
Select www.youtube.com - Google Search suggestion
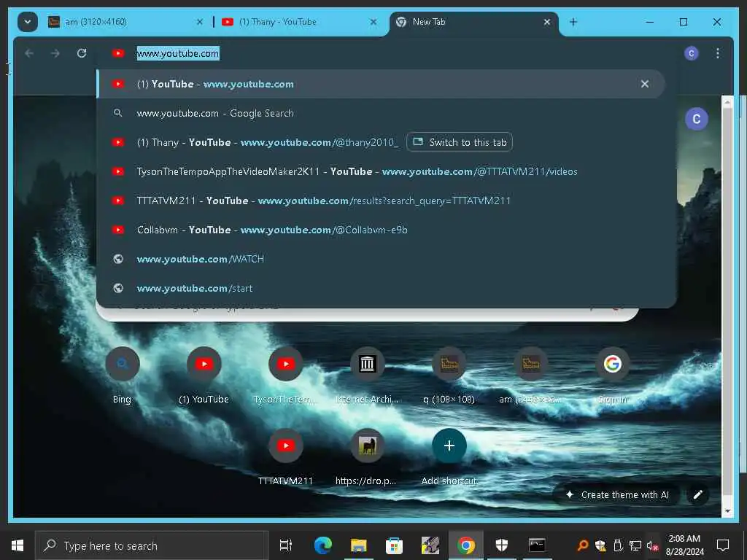coord(381,113)
